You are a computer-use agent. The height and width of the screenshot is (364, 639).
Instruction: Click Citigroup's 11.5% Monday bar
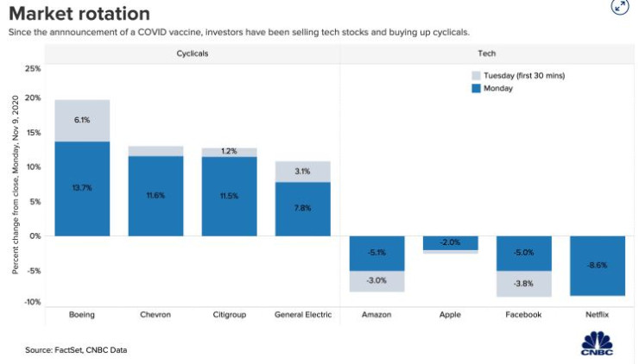point(229,196)
